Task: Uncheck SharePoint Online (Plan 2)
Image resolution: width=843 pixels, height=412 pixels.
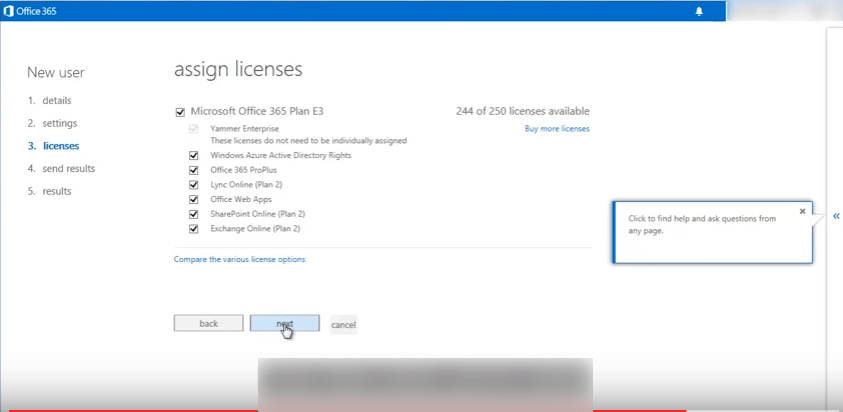Action: click(194, 214)
